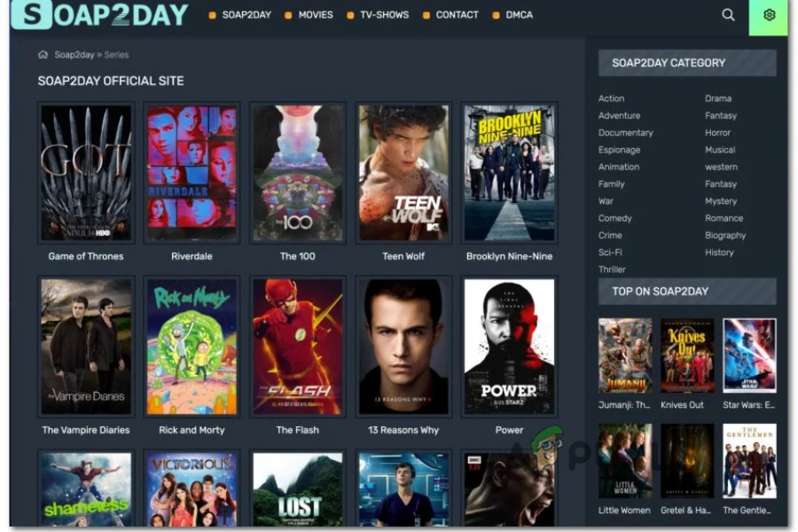
Task: Select the Sci-Fi category
Action: 610,253
